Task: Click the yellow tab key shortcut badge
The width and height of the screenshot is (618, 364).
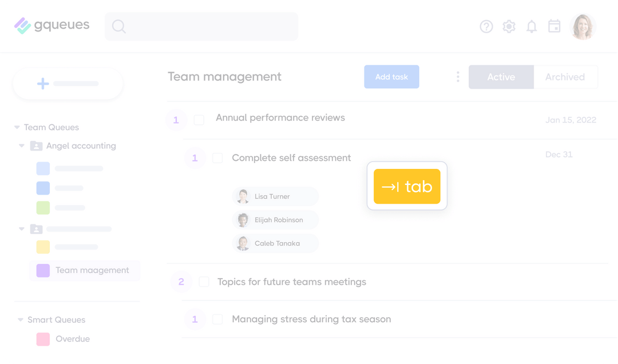Action: (407, 186)
